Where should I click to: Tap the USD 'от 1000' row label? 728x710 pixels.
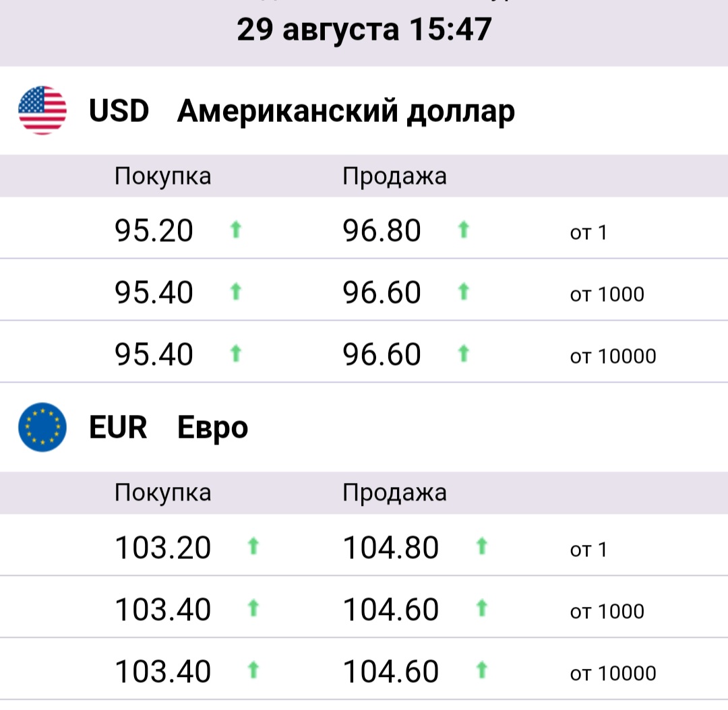(607, 294)
